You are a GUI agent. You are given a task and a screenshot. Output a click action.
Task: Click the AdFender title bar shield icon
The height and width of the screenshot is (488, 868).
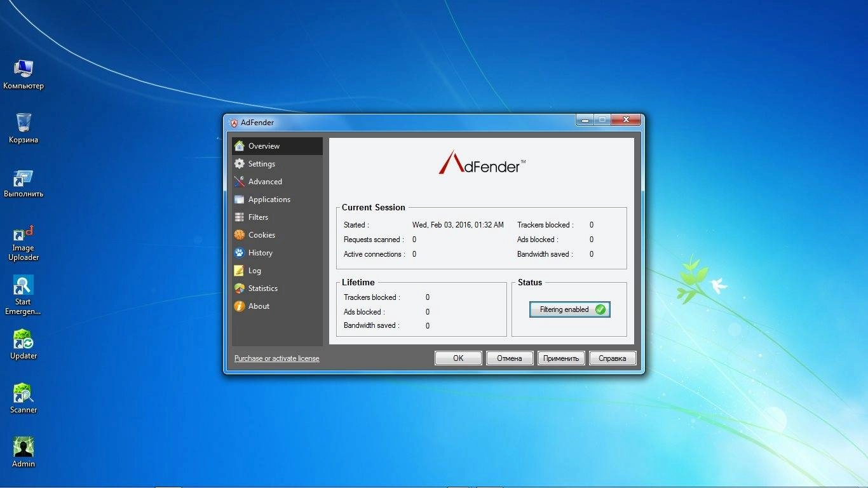233,123
